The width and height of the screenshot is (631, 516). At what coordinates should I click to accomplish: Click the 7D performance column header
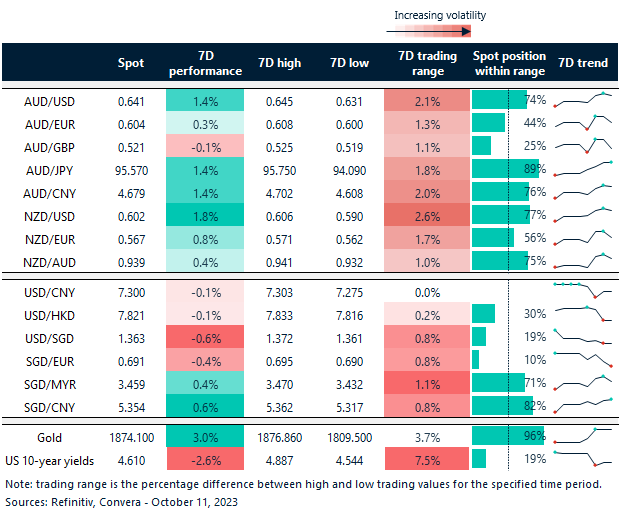[x=204, y=63]
